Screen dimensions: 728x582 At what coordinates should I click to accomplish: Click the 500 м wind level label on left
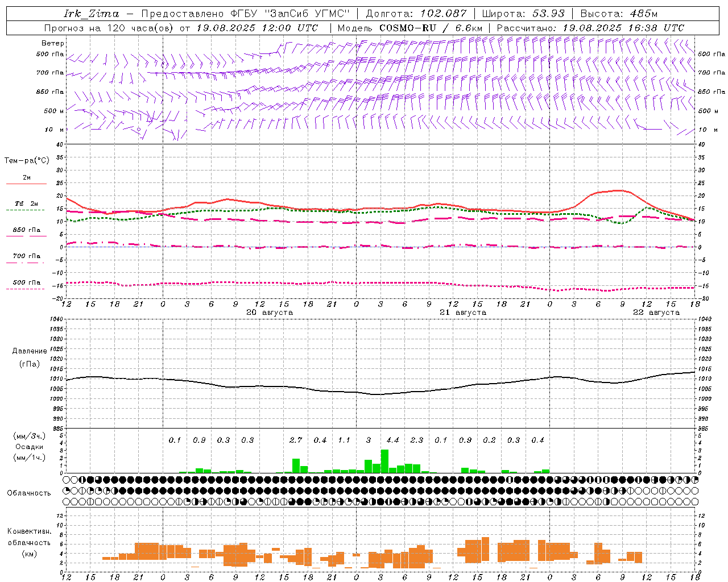(54, 111)
